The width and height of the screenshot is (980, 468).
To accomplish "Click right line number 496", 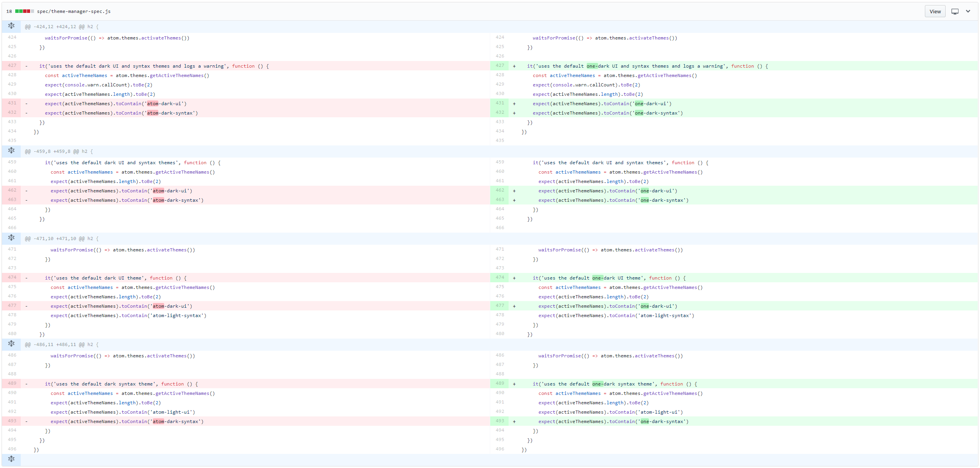I will pos(500,449).
